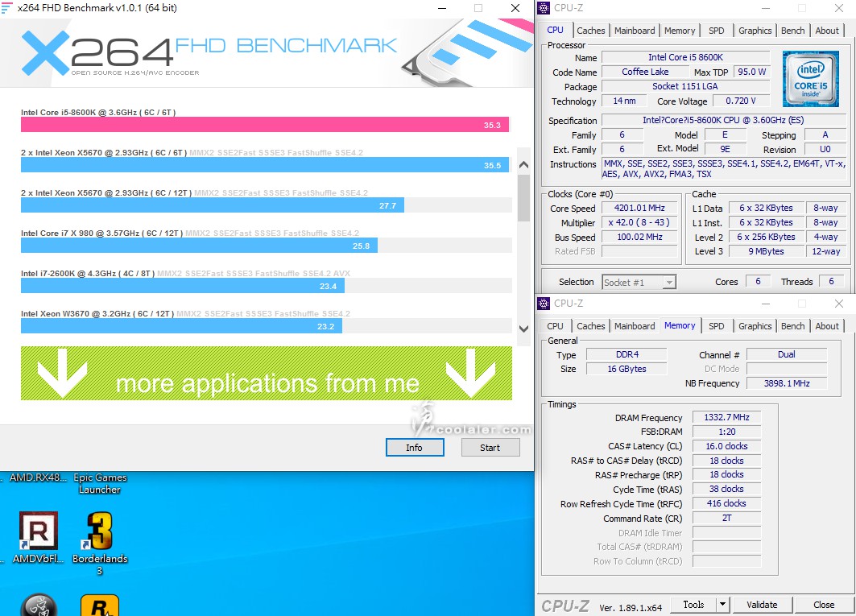The image size is (856, 616).
Task: Open Memory tab in upper CPU-Z window
Action: 680,31
